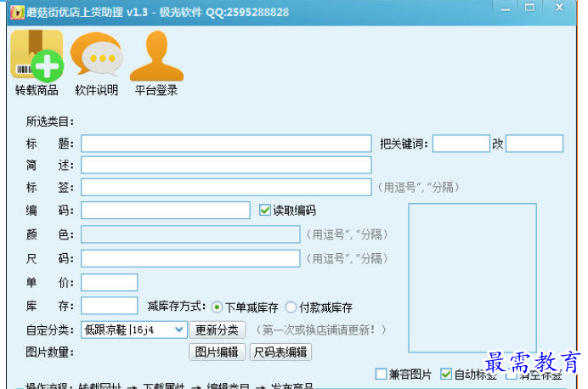Open the 平台登录 user icon
The image size is (588, 389).
click(x=156, y=56)
